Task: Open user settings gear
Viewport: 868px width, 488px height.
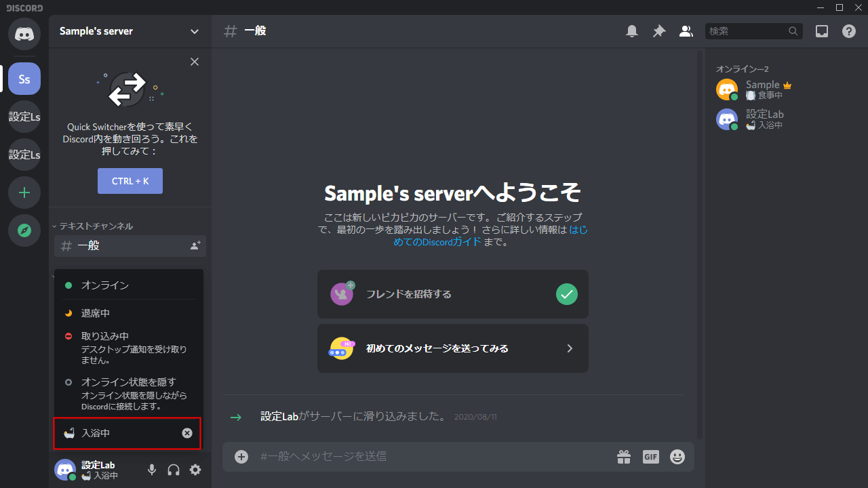Action: click(195, 470)
